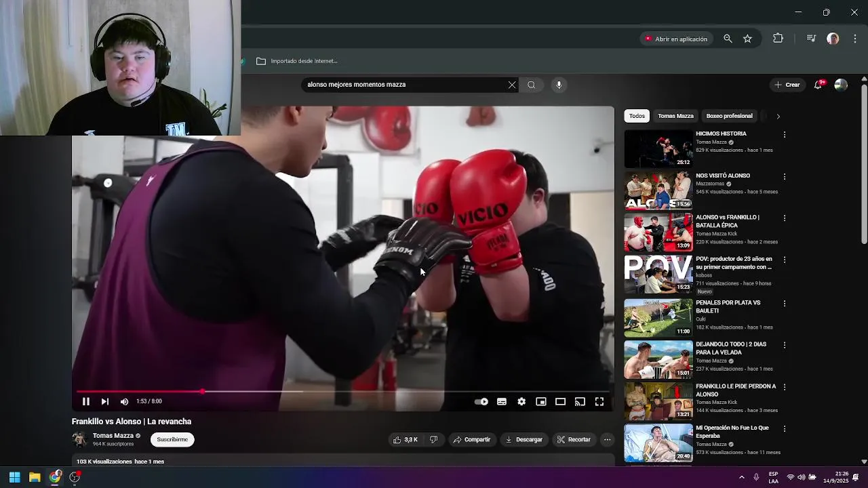This screenshot has height=488, width=868.
Task: Activate miniplayer mode
Action: (x=541, y=401)
